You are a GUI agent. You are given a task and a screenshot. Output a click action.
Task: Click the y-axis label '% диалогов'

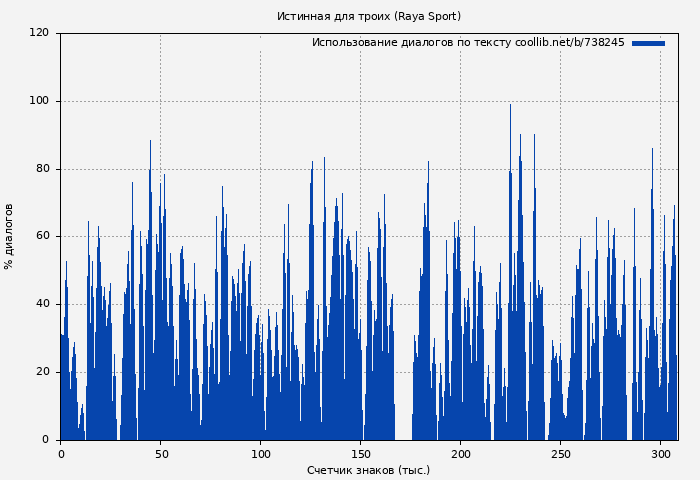pos(9,236)
